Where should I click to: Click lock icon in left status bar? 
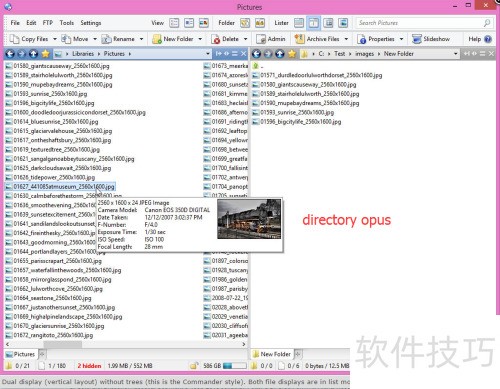pyautogui.click(x=194, y=366)
